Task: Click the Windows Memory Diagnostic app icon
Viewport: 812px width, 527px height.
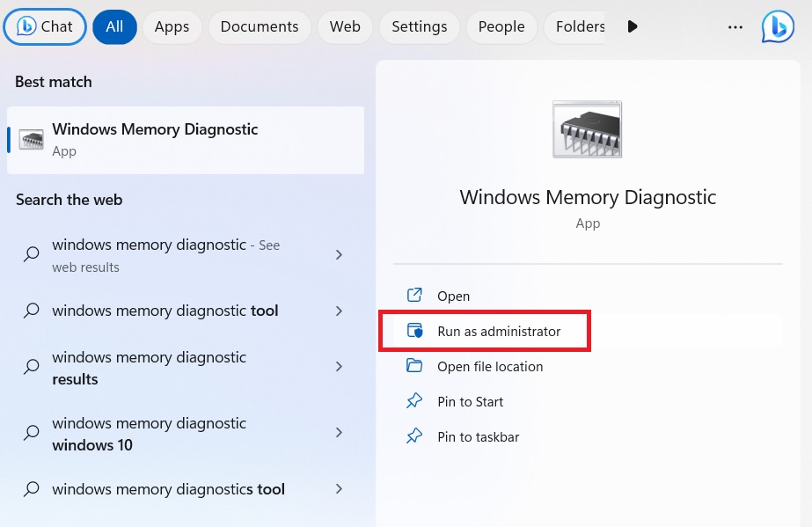Action: coord(32,139)
